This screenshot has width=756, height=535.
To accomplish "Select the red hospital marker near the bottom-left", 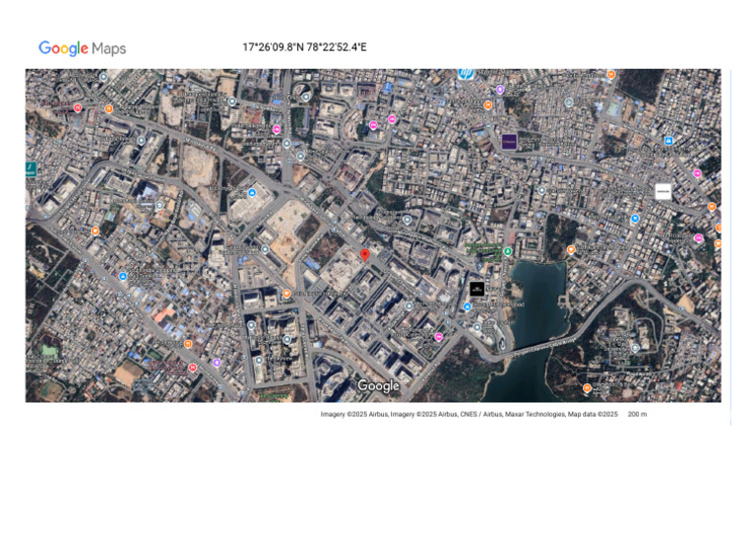I will [x=192, y=368].
